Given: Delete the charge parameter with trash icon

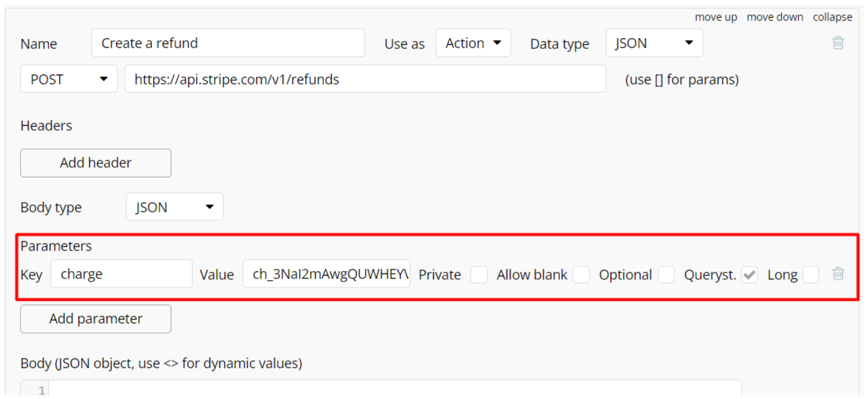Looking at the screenshot, I should pos(838,274).
